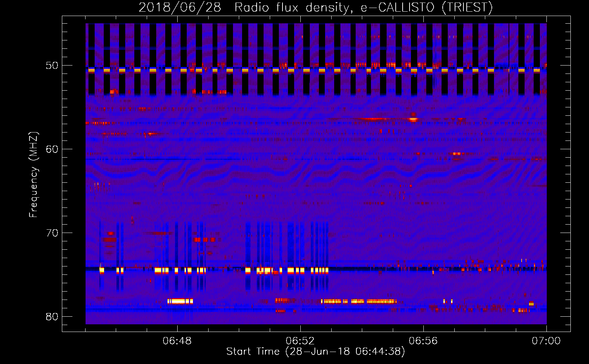Click the 70 frequency tick label
589x364 pixels.
[52, 233]
